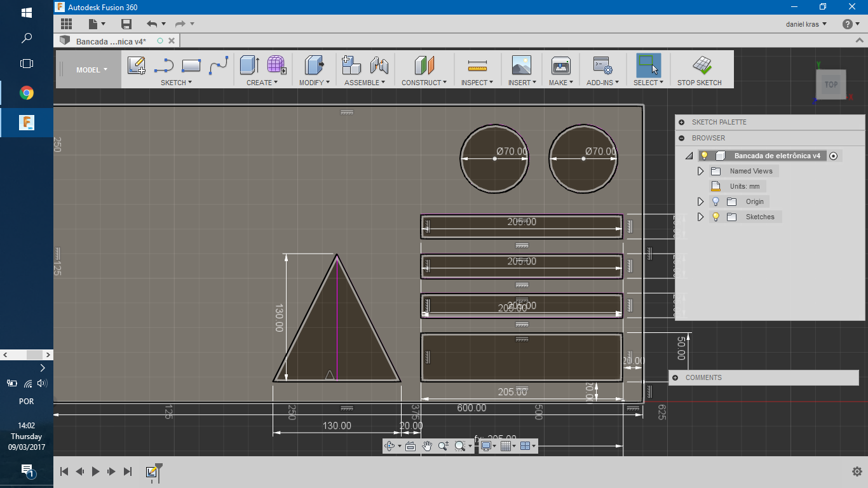Screen dimensions: 868x488
Task: Toggle the Sketches folder light bulb
Action: pyautogui.click(x=715, y=217)
